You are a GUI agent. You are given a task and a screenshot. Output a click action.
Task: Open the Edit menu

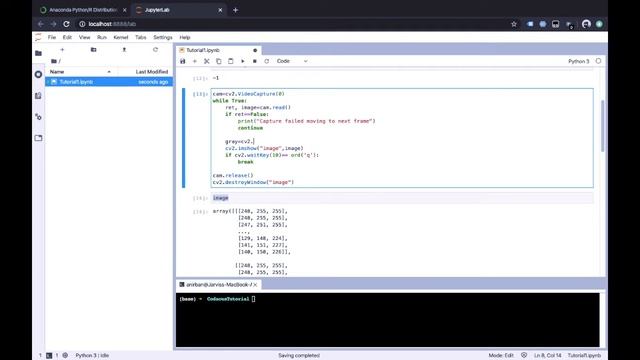pos(67,37)
